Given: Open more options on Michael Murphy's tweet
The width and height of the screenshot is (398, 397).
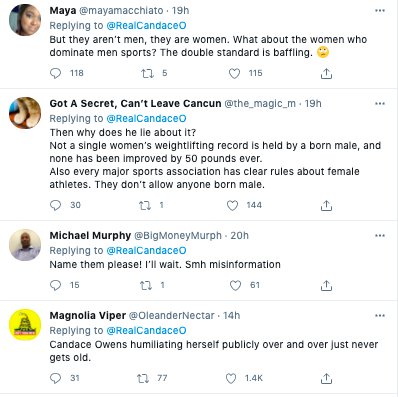Looking at the screenshot, I should click(x=380, y=236).
